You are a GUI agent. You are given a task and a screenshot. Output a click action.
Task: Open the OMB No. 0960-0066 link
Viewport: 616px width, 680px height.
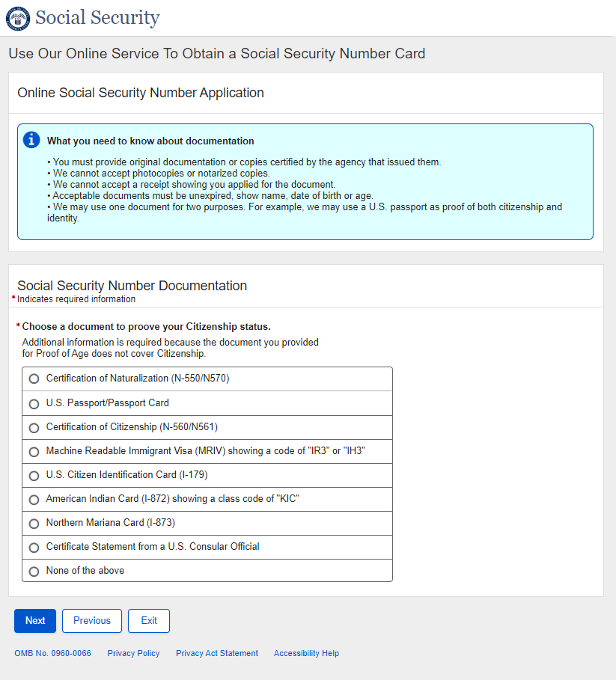tap(52, 653)
